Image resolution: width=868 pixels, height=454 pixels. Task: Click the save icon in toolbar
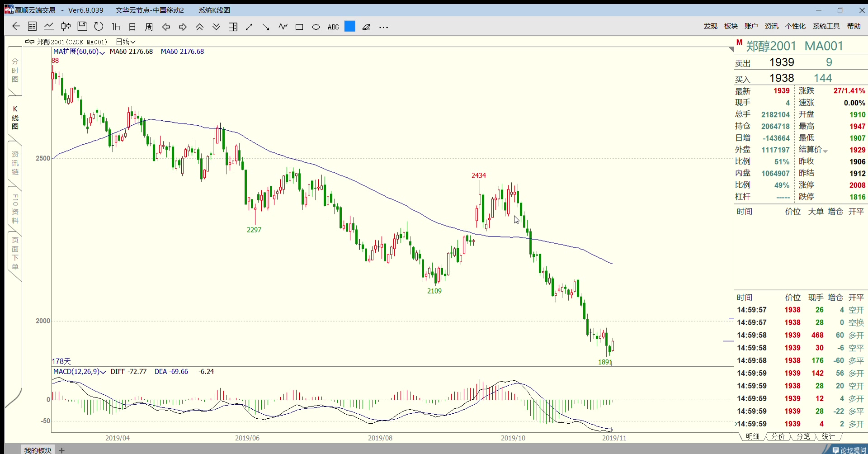[x=82, y=26]
